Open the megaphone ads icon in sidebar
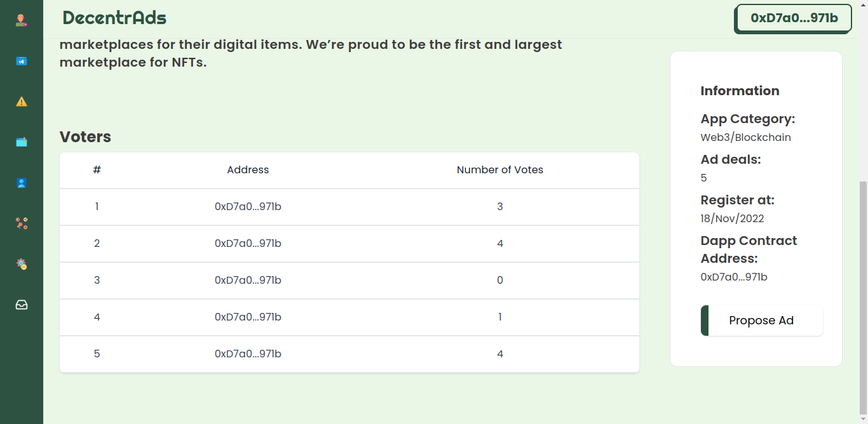This screenshot has height=424, width=868. 22,61
